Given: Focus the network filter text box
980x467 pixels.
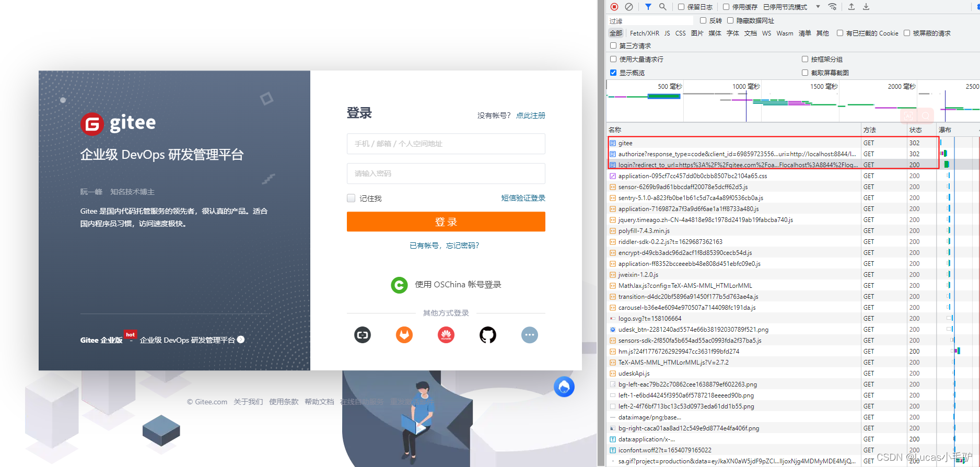Looking at the screenshot, I should [x=651, y=20].
